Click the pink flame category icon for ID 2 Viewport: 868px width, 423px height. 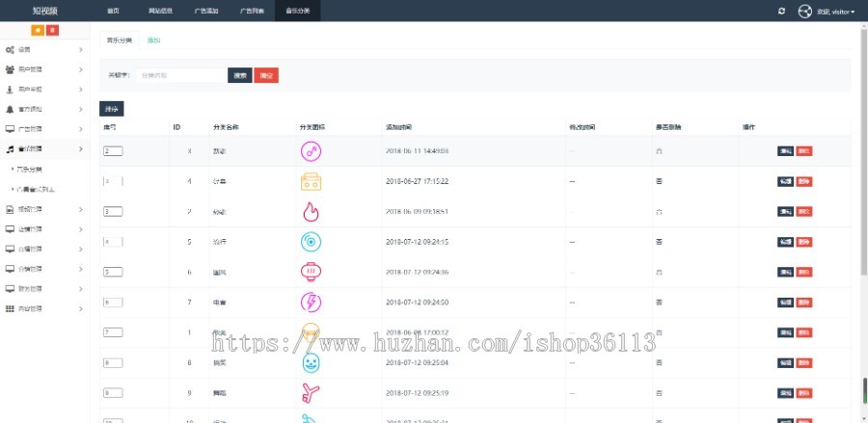click(311, 212)
